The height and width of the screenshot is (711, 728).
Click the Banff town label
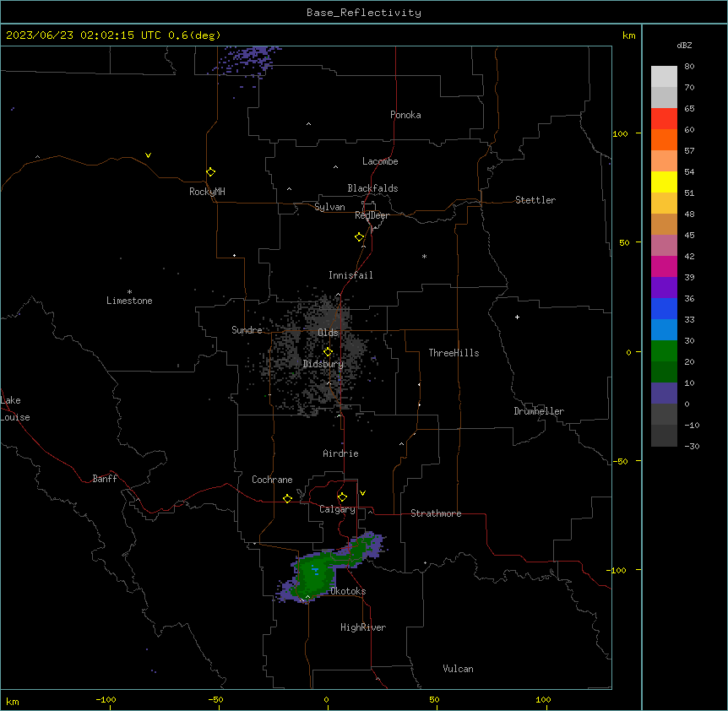pos(105,479)
